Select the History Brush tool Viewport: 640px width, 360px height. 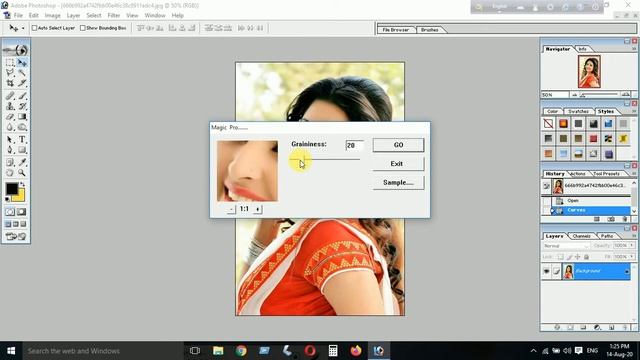(x=22, y=106)
